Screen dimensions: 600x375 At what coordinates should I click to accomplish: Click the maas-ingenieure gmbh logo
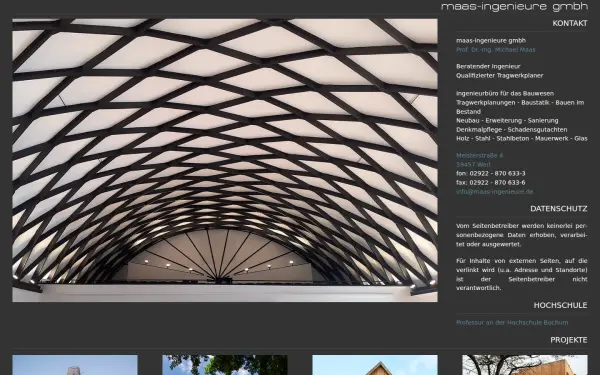[x=514, y=7]
